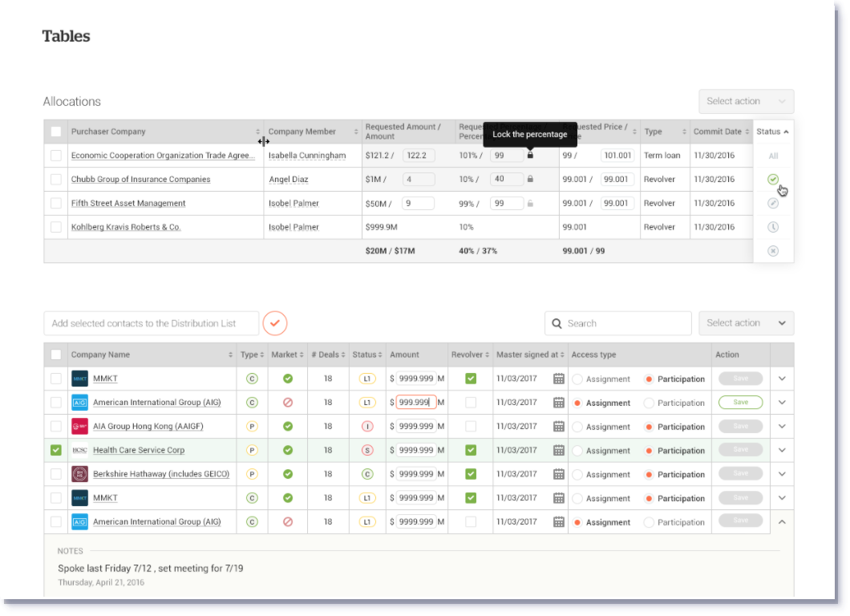Sort lower table by Company Name
This screenshot has width=850, height=616.
coord(230,355)
